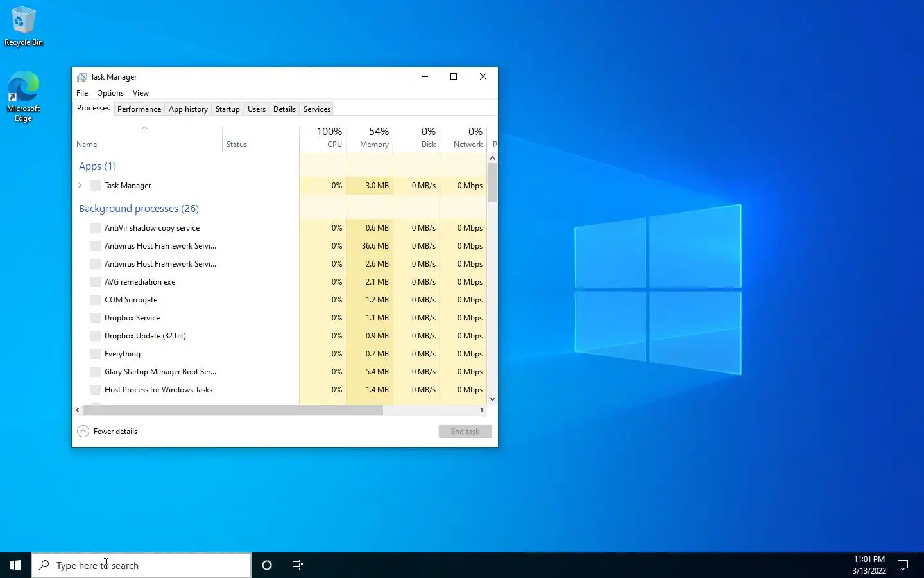The height and width of the screenshot is (578, 924).
Task: Open the Windows Start menu
Action: pos(15,565)
